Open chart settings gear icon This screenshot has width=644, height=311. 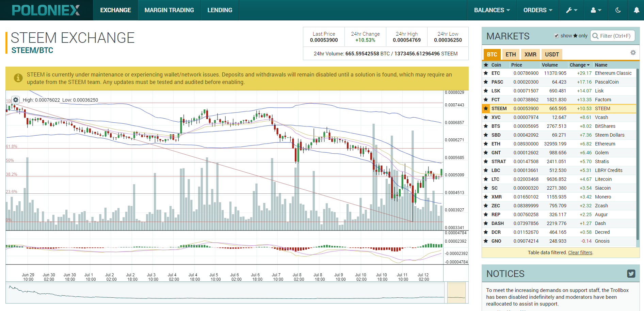(16, 100)
